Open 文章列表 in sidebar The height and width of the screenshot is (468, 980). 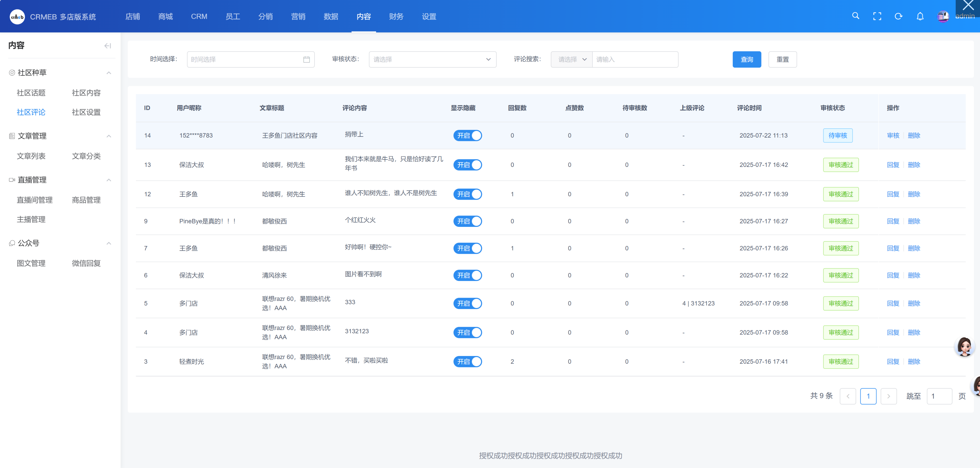point(31,156)
